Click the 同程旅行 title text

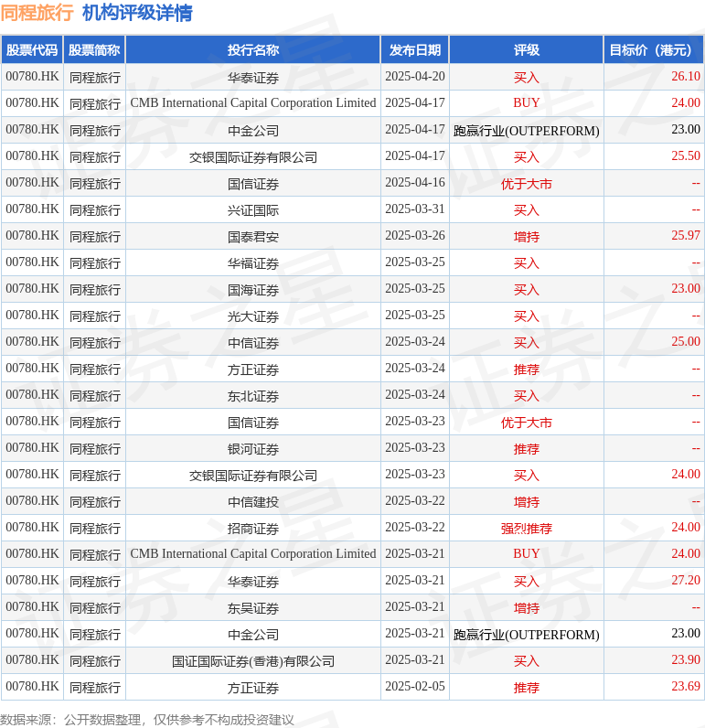(x=37, y=13)
